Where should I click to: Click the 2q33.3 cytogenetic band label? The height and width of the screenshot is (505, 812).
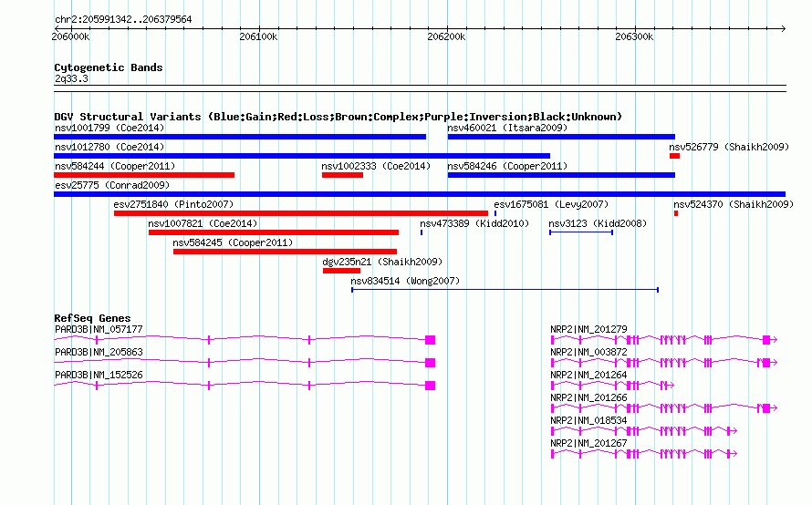pyautogui.click(x=71, y=78)
